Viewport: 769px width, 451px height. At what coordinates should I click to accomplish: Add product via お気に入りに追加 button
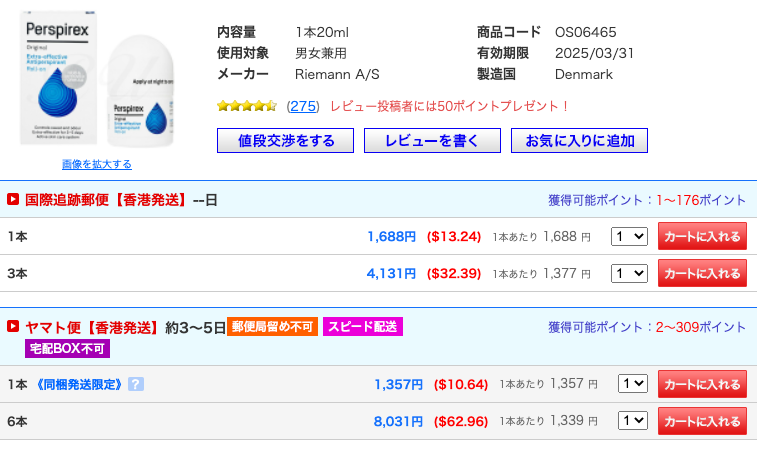click(x=579, y=141)
